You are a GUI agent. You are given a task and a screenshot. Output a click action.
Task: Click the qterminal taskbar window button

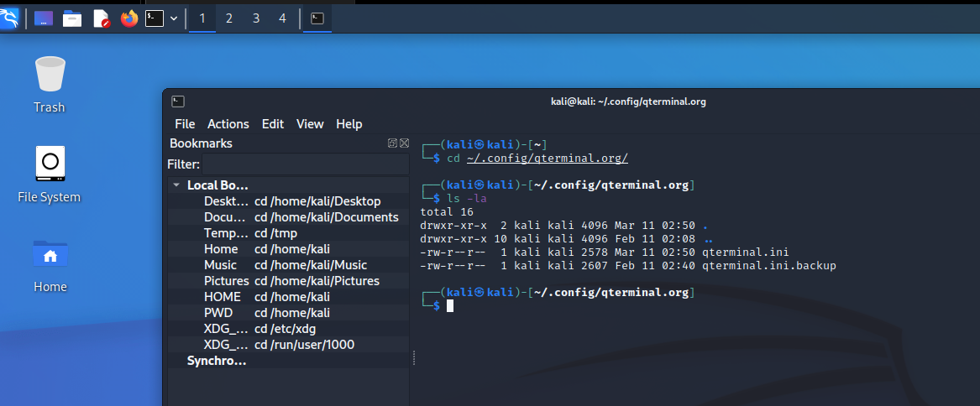(x=317, y=18)
